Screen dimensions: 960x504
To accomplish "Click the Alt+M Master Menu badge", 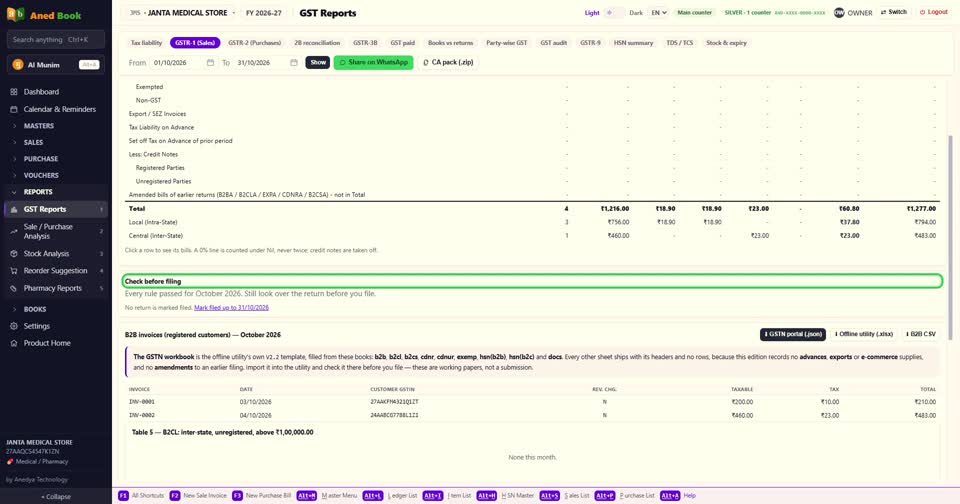I will pos(306,495).
